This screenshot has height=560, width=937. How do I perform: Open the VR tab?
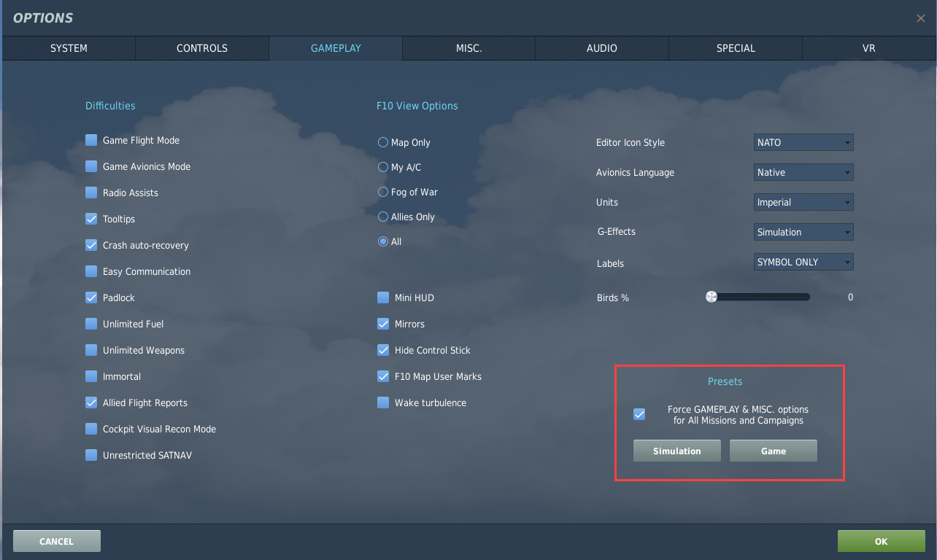[x=868, y=48]
